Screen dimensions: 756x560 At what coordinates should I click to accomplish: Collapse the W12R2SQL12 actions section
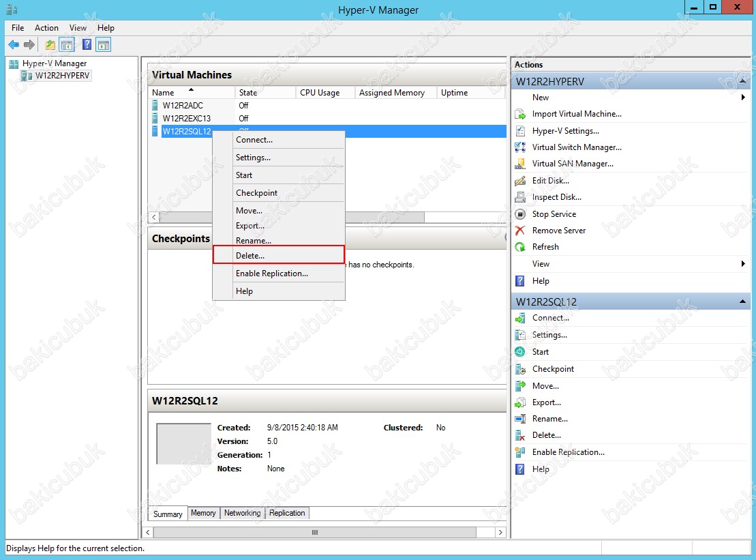coord(742,302)
